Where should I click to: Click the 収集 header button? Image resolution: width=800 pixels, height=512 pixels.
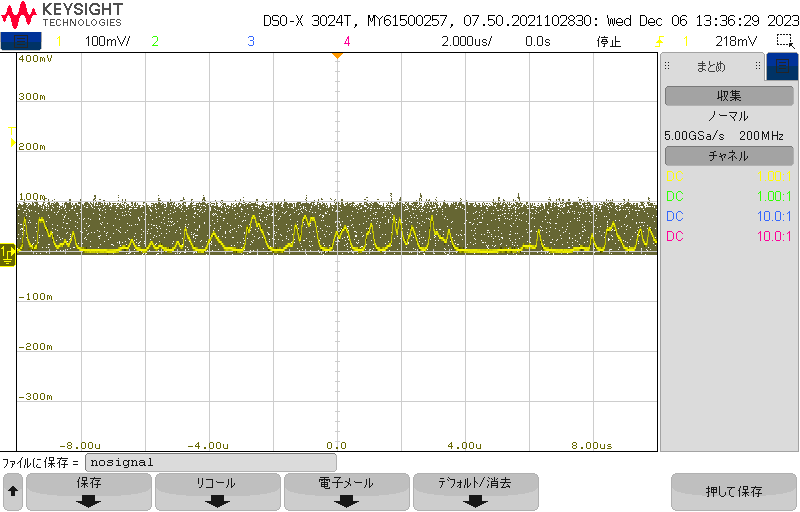click(729, 96)
